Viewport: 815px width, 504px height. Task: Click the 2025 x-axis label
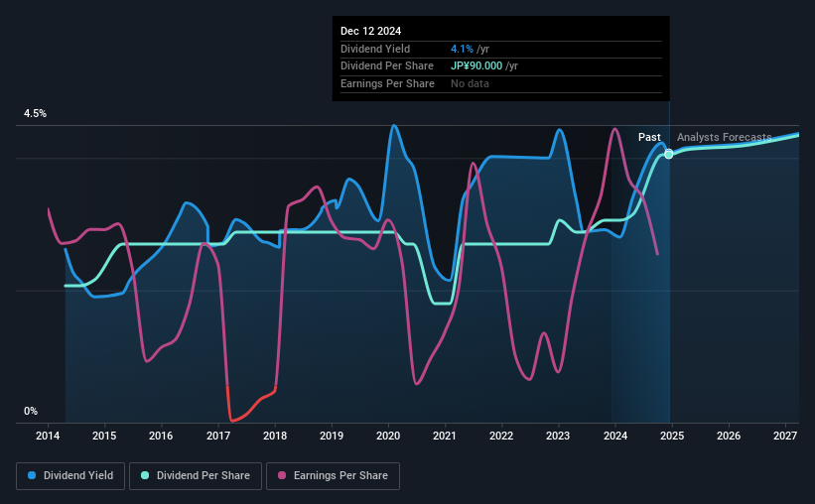(671, 436)
